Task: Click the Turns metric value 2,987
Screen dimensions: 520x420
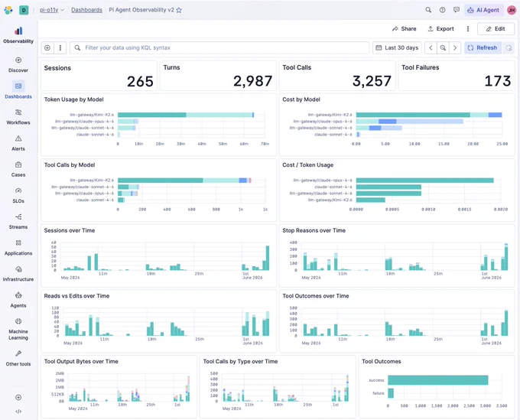Action: click(252, 81)
